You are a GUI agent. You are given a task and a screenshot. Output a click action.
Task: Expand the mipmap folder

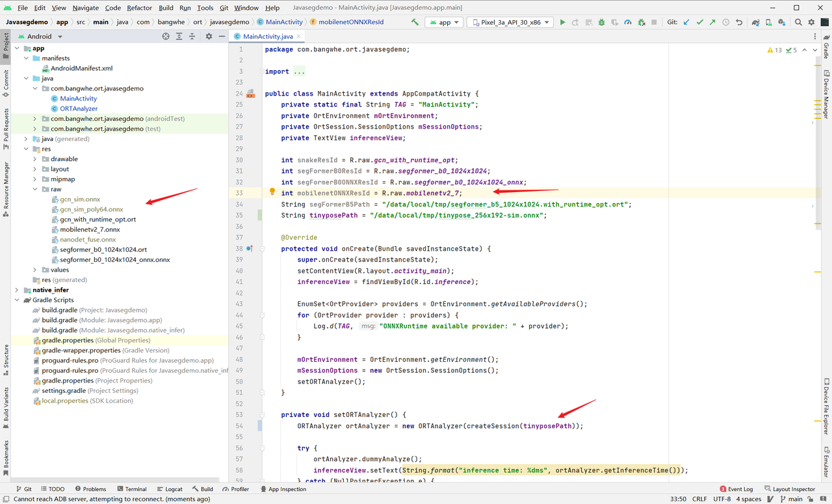36,179
